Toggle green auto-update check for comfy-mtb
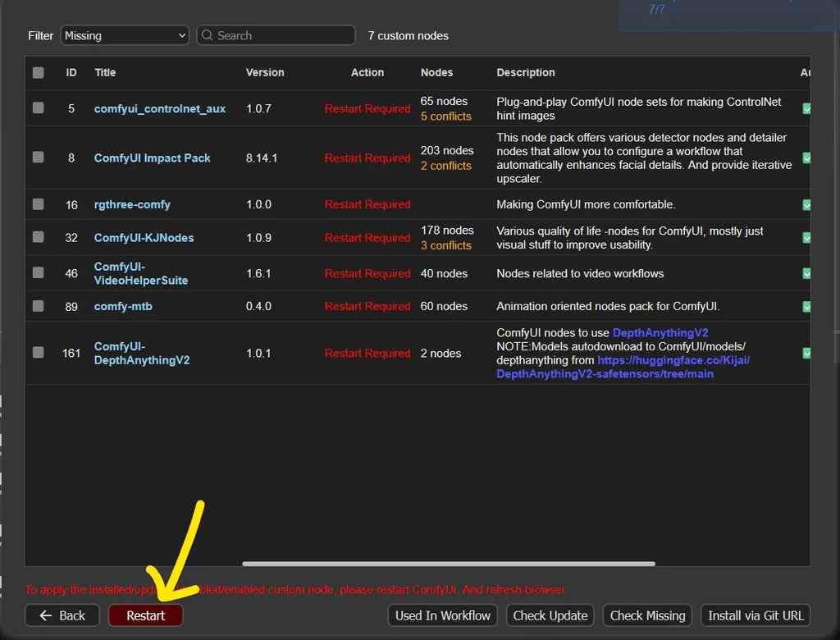 (805, 306)
